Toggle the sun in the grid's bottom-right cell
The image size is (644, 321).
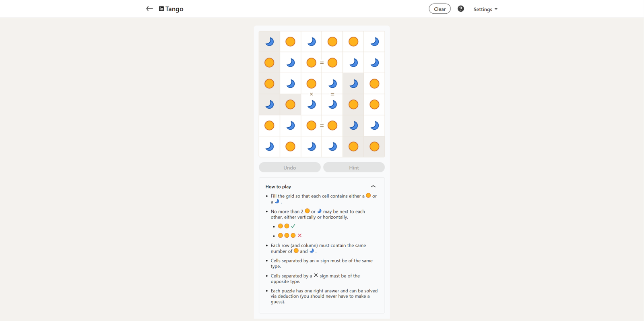pyautogui.click(x=374, y=147)
